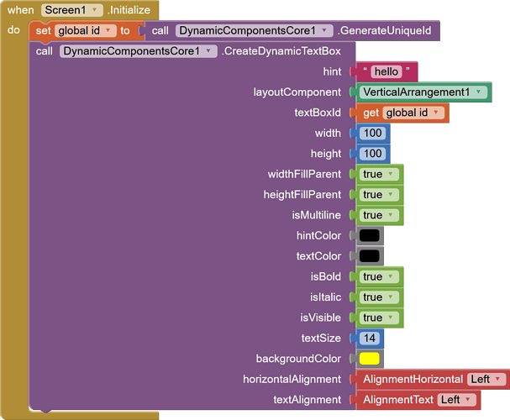Select the CreateDynamicTextBox call block label
This screenshot has width=510, height=420.
coord(281,51)
